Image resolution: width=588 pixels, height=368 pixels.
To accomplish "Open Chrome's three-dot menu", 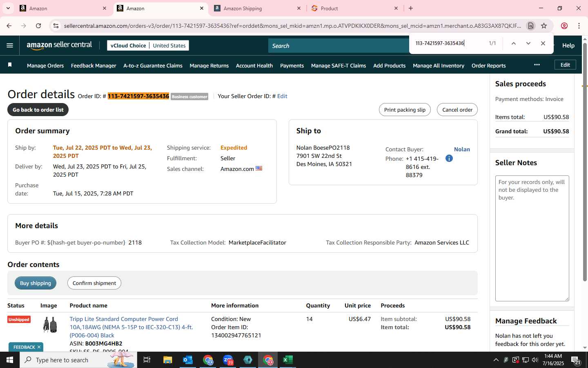I will (x=579, y=26).
